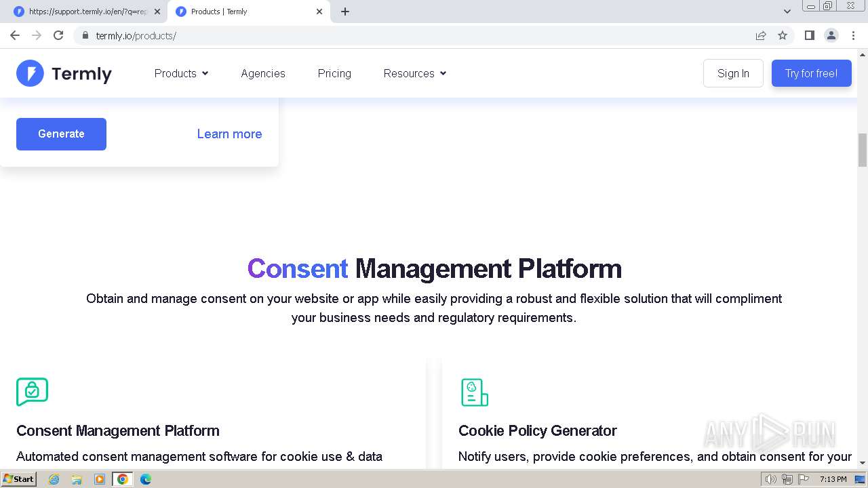Click the Sign In button

point(733,73)
